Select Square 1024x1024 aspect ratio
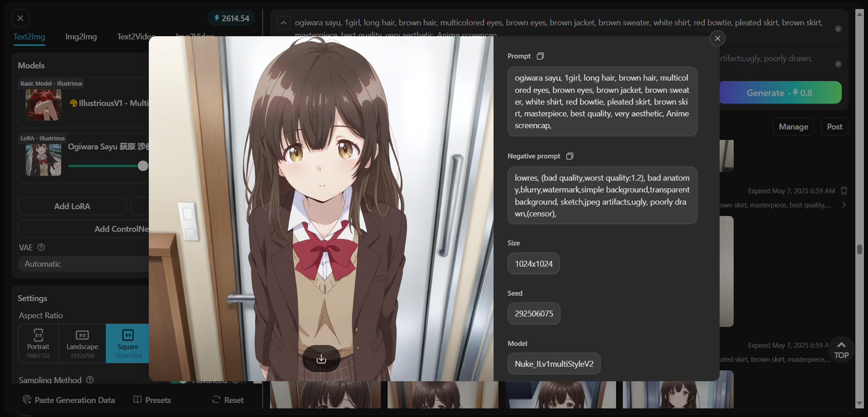Viewport: 868px width, 417px height. pos(128,344)
